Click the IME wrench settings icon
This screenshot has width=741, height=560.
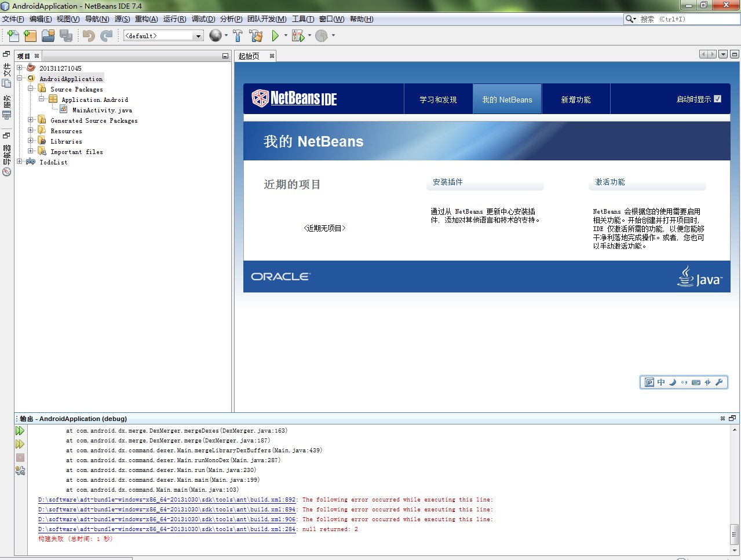click(719, 382)
